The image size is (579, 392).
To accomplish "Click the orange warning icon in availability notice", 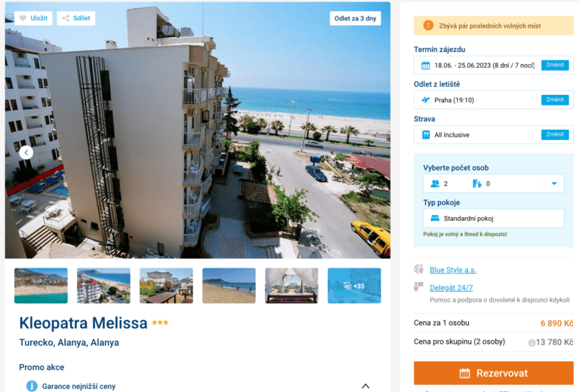I will pos(428,26).
